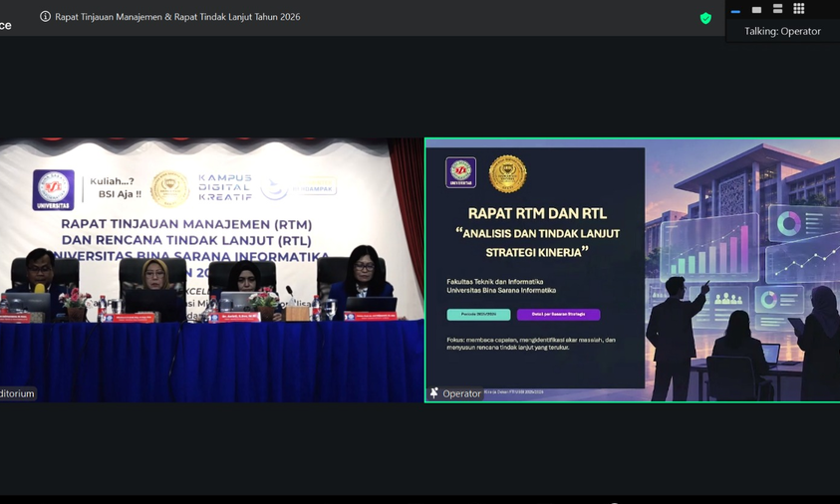Select the two-row thumbnail strip layout icon
The image size is (840, 504).
coord(777,9)
